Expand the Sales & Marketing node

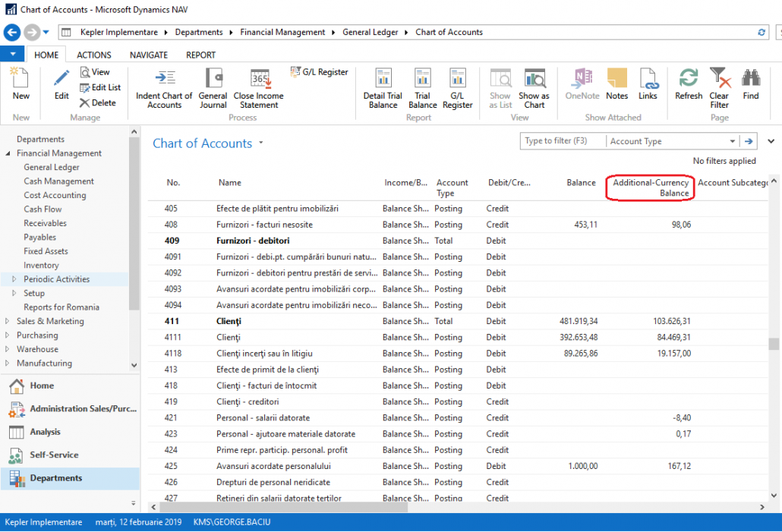click(7, 321)
